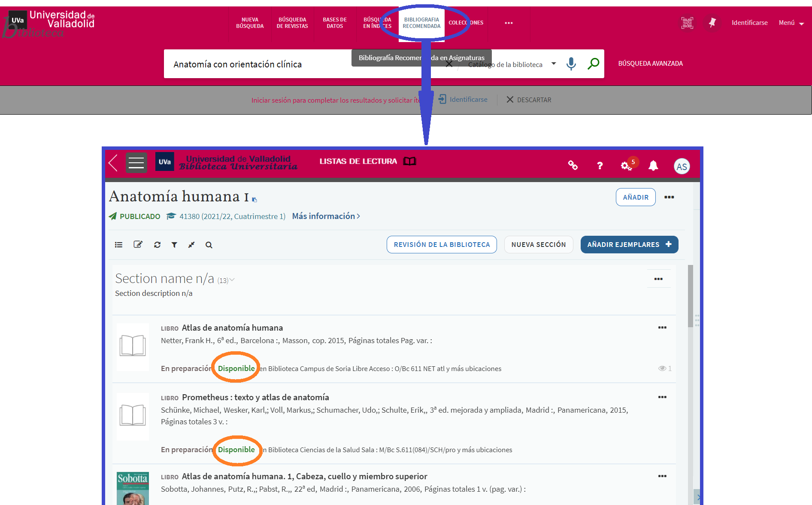This screenshot has width=812, height=505.
Task: Click the Añadir button
Action: click(636, 197)
